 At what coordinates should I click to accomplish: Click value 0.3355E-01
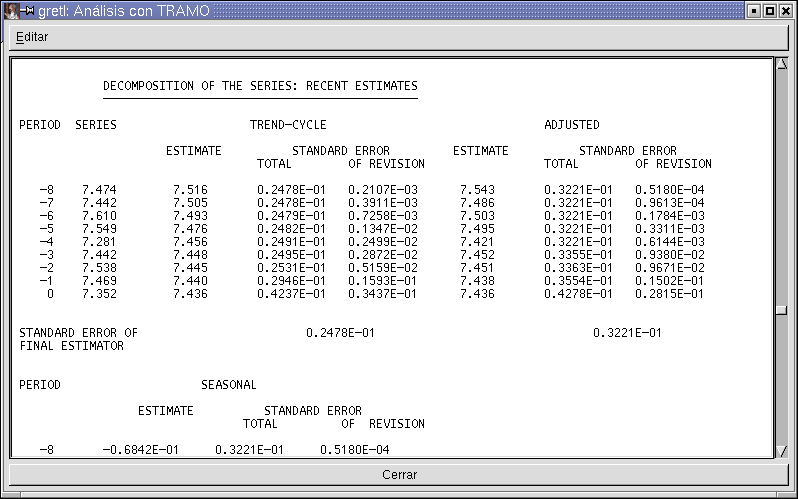pyautogui.click(x=578, y=255)
